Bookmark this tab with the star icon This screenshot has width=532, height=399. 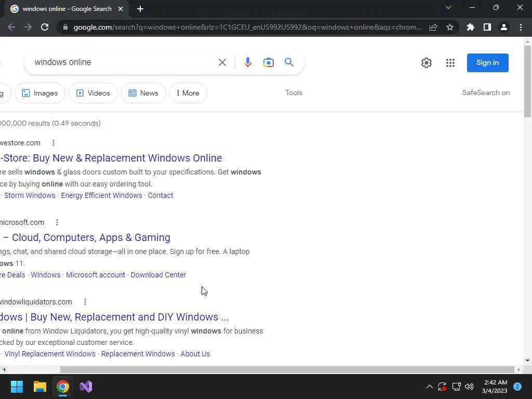(x=450, y=27)
